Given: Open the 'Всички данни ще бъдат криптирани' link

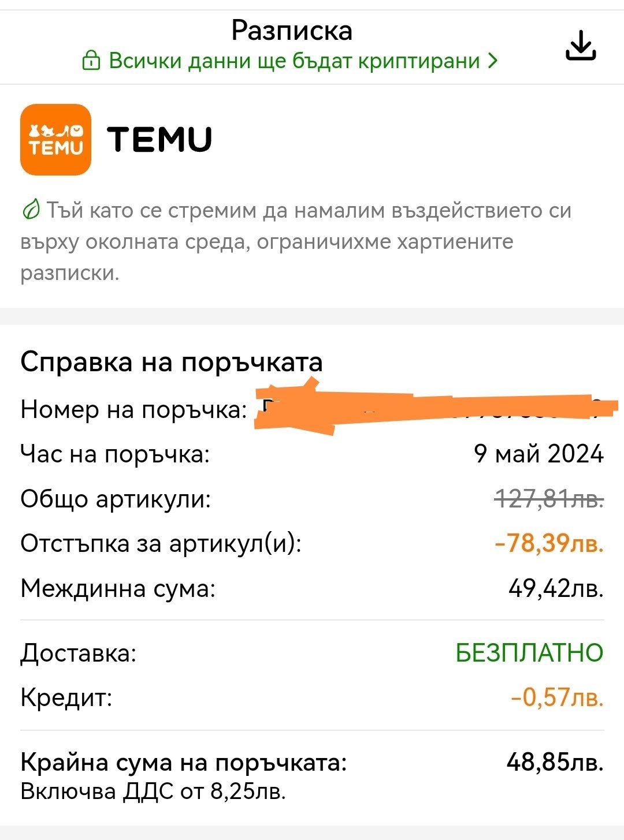Looking at the screenshot, I should pos(294,61).
